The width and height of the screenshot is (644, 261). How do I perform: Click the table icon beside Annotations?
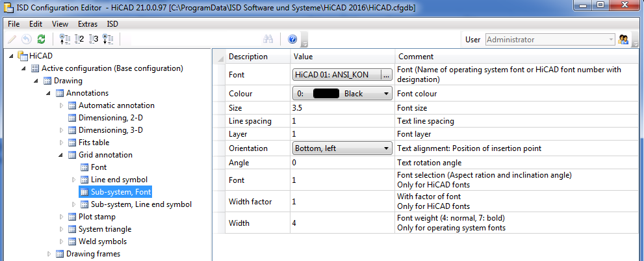coord(60,93)
